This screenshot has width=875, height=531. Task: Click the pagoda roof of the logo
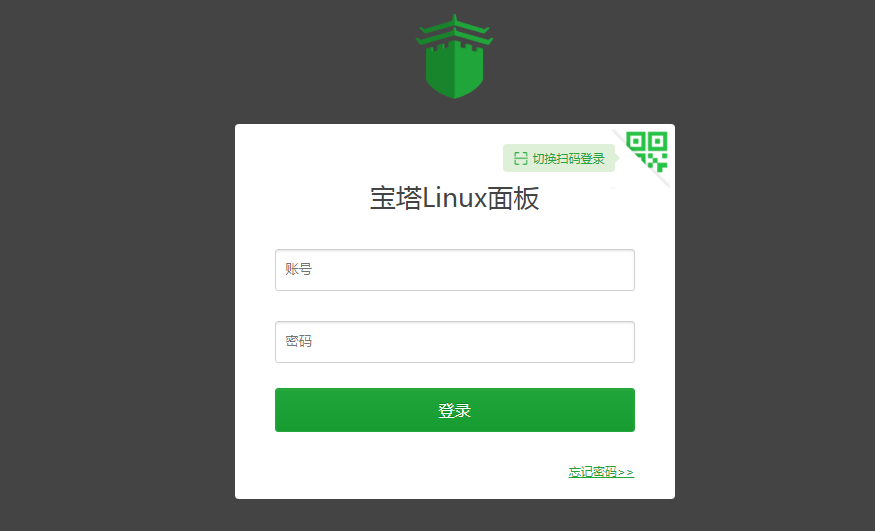[x=455, y=31]
